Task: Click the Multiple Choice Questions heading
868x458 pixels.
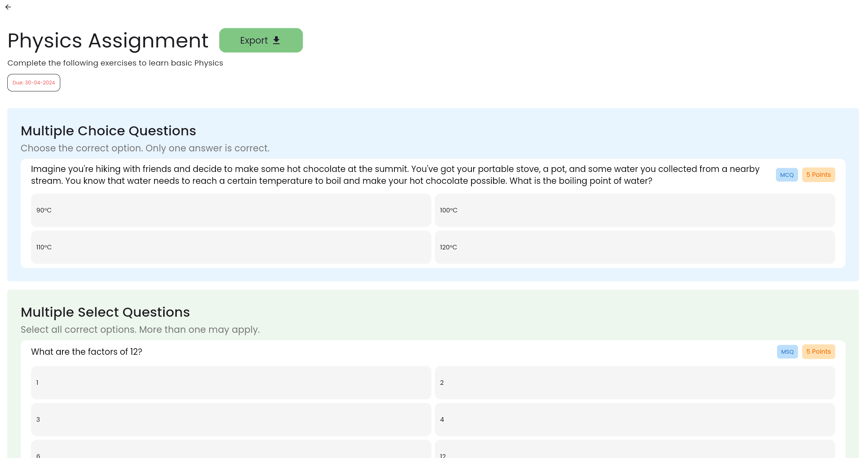Action: coord(108,131)
